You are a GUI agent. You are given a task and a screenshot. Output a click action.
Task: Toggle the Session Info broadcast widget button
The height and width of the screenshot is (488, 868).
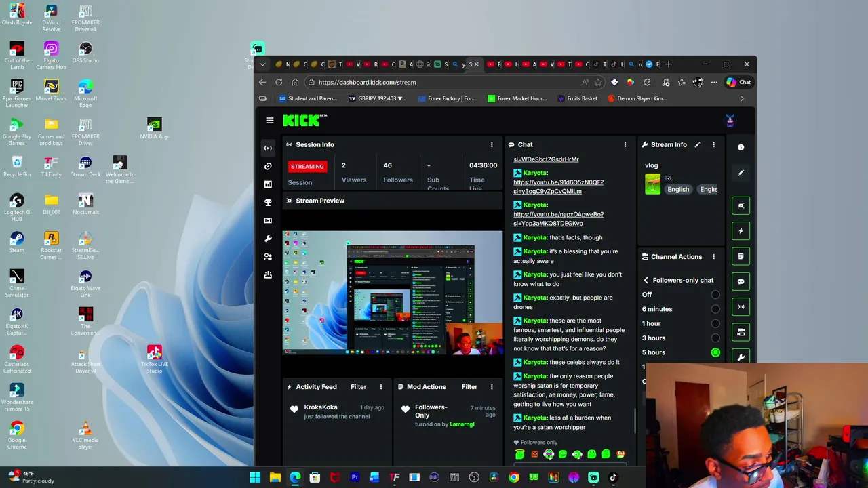[741, 306]
